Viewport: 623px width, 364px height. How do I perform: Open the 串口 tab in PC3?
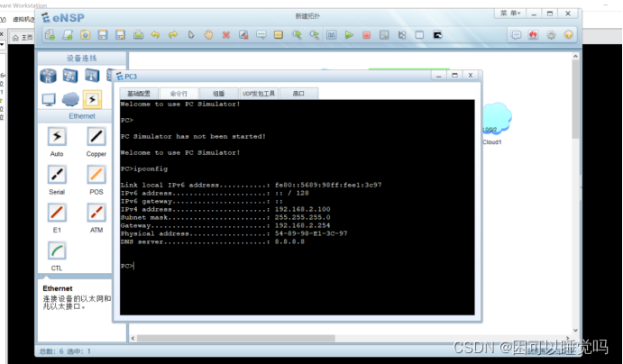click(298, 94)
